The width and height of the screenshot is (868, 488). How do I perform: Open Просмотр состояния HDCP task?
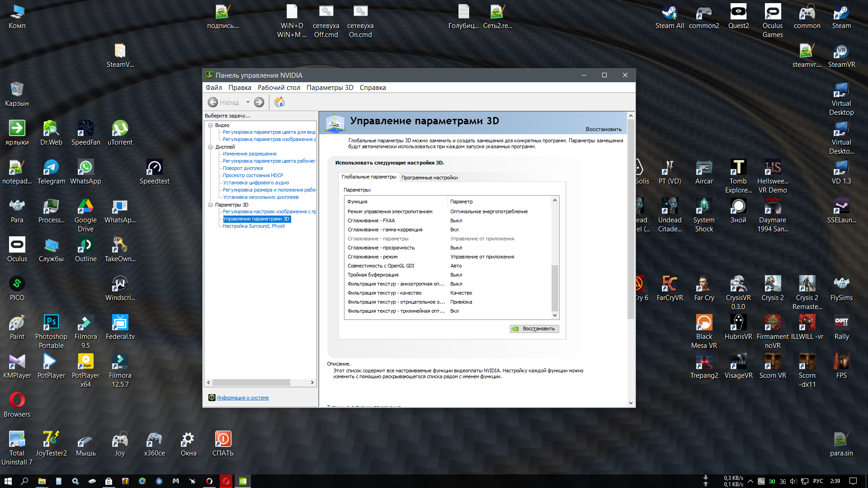(x=253, y=175)
